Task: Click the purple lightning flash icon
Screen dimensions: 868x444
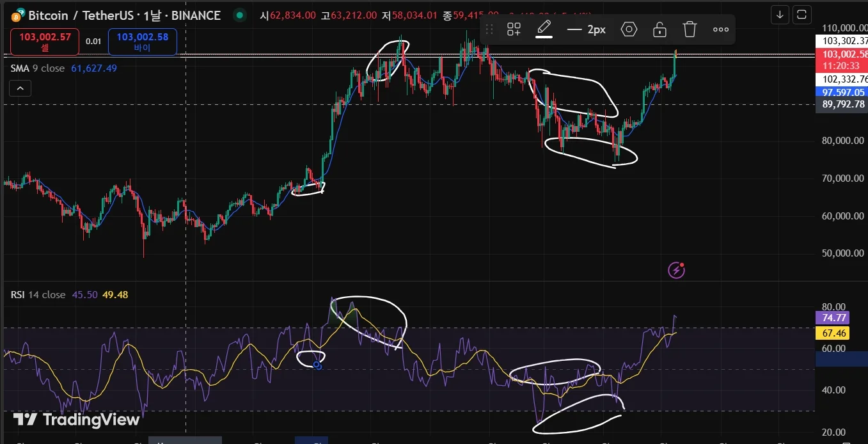Action: [676, 271]
